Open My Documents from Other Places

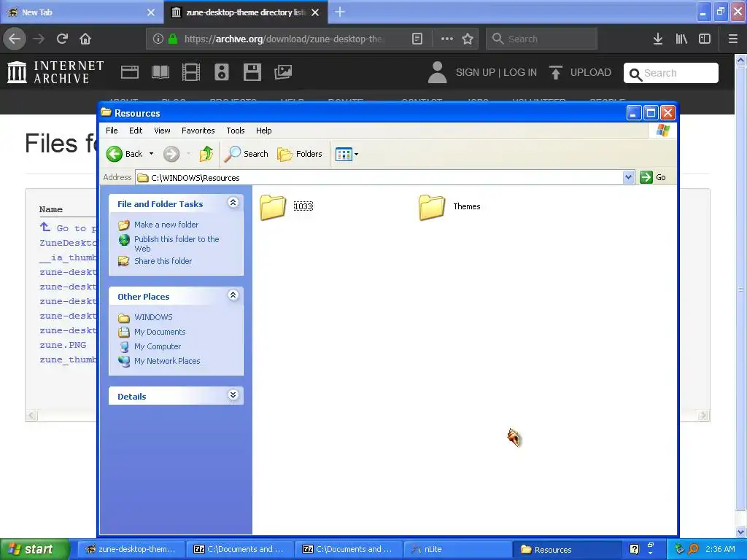pyautogui.click(x=160, y=332)
